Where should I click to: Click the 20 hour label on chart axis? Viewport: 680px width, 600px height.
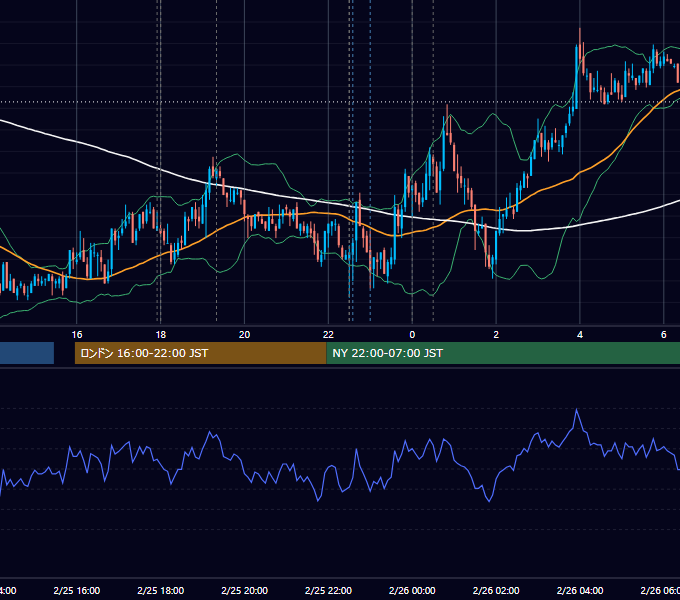pyautogui.click(x=245, y=335)
